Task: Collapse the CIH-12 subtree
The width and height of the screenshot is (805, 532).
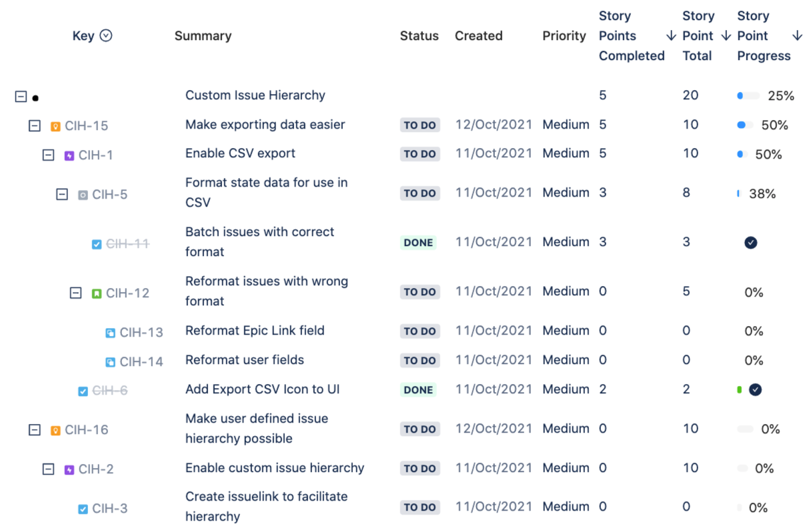Action: [76, 293]
